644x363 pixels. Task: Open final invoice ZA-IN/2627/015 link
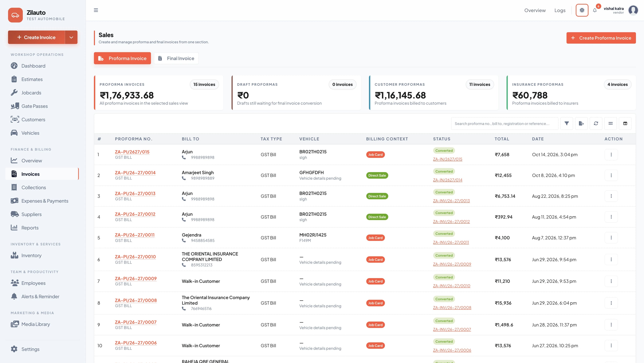click(x=447, y=159)
